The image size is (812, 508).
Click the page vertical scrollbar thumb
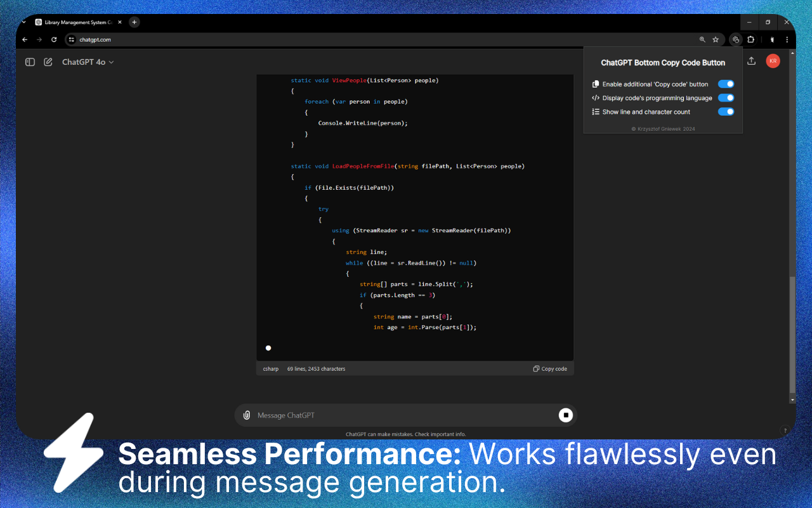pos(792,334)
